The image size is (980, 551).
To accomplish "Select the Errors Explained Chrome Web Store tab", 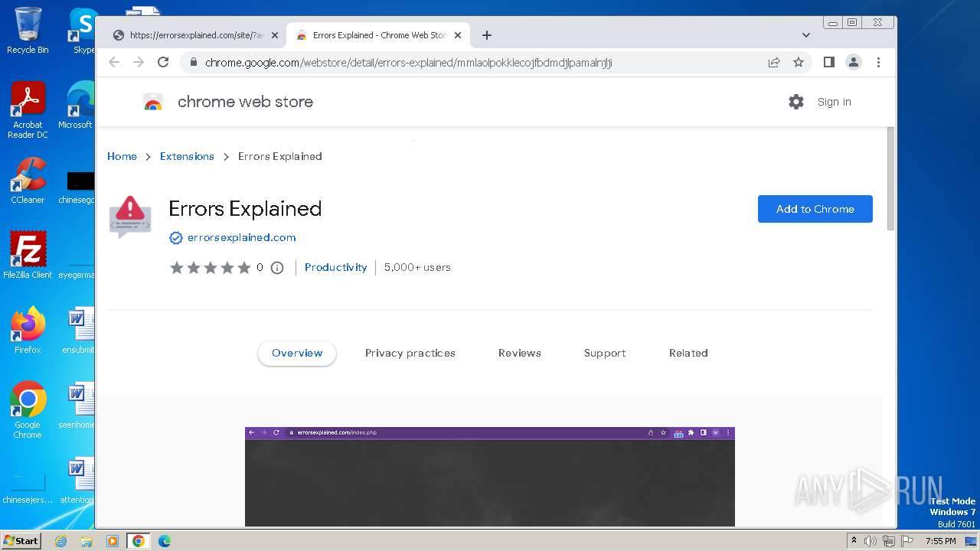I will click(x=379, y=35).
